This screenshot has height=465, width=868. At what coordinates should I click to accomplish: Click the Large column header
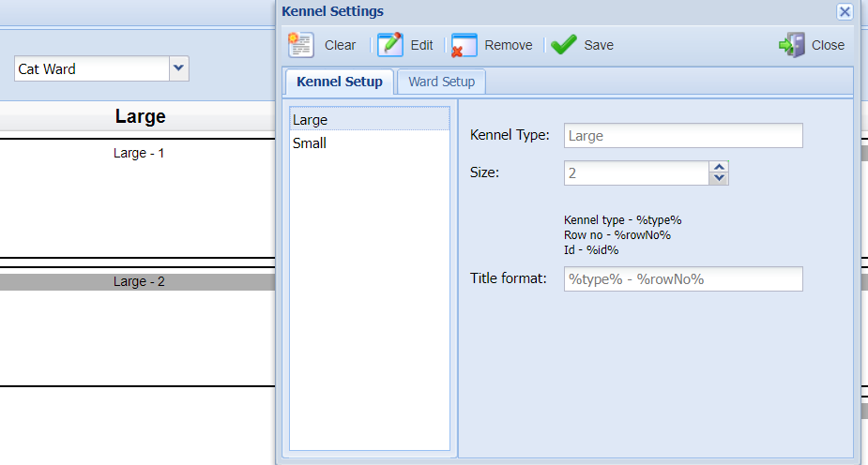pos(140,116)
